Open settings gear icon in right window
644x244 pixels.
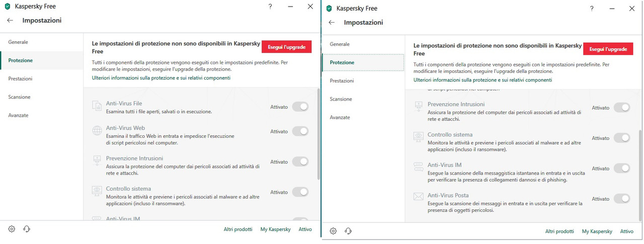tap(333, 231)
